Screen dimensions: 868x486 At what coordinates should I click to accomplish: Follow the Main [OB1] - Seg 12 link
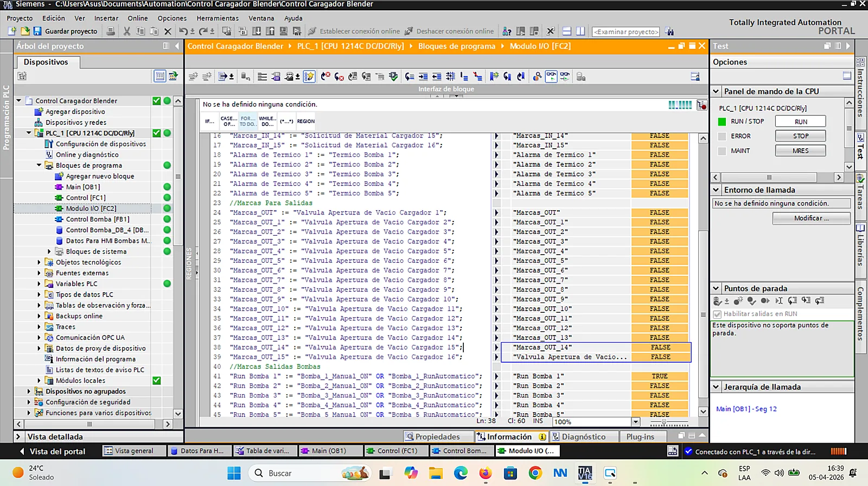pyautogui.click(x=746, y=409)
